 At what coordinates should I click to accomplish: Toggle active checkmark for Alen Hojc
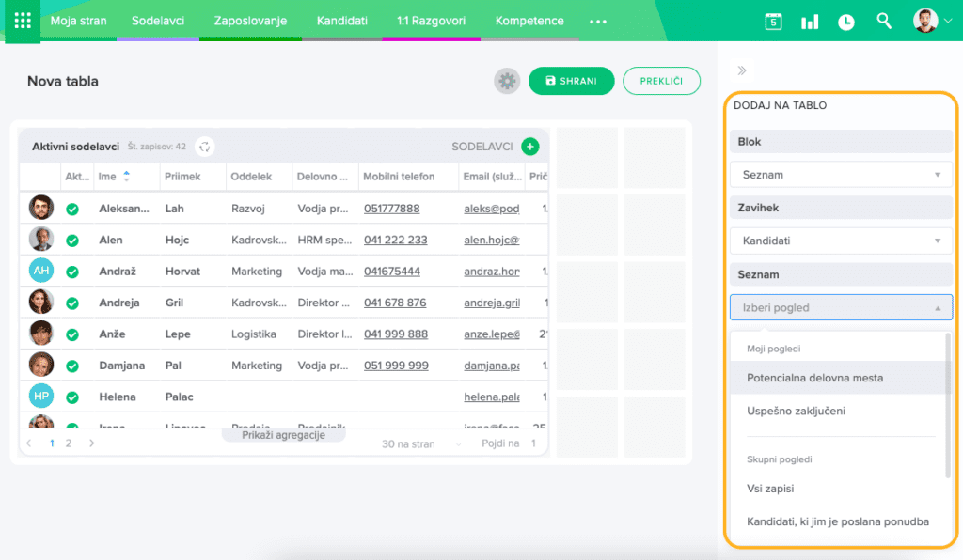[x=71, y=241]
